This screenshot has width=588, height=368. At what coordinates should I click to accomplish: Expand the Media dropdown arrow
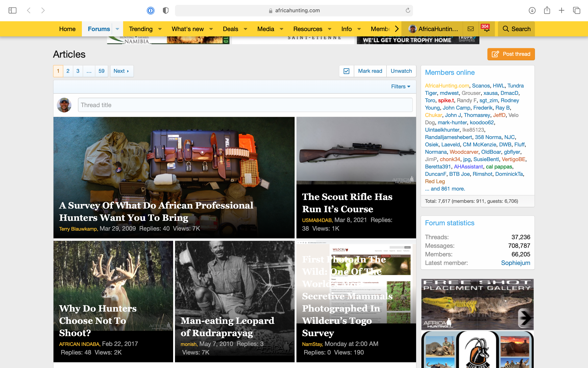(x=281, y=29)
